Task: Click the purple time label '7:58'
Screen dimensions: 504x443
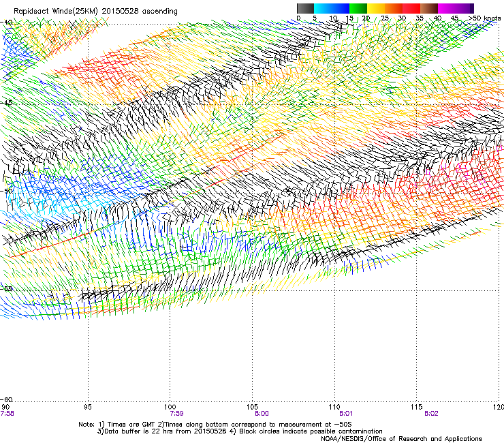Action: [x=7, y=414]
